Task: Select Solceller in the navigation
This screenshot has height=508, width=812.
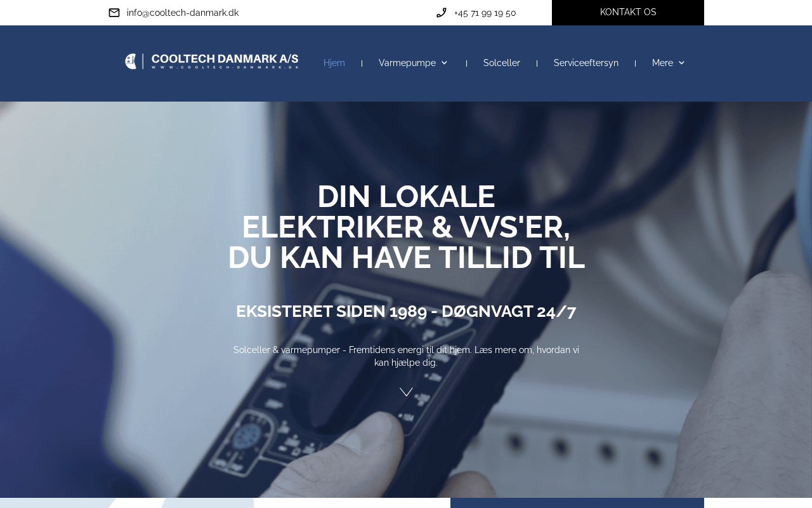Action: tap(502, 63)
